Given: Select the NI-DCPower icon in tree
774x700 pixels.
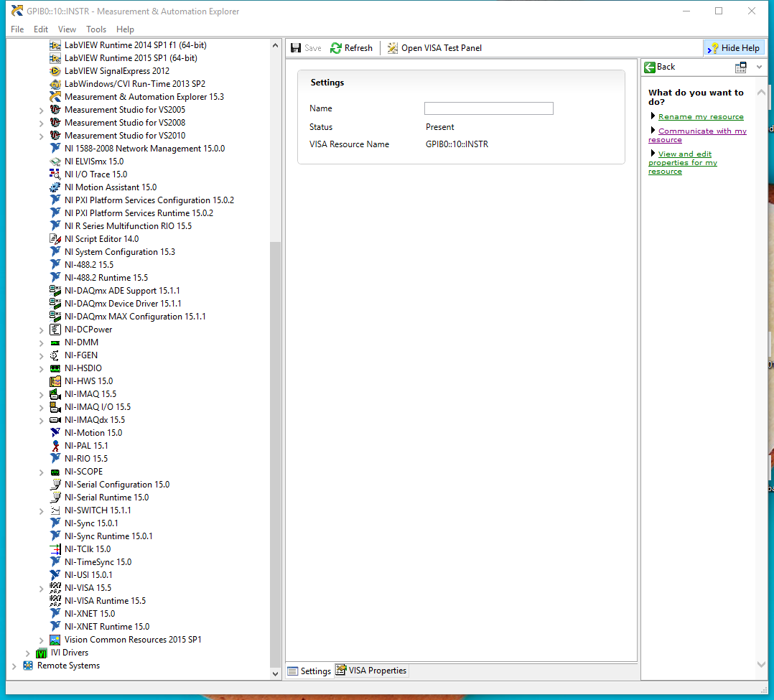Looking at the screenshot, I should click(x=55, y=330).
